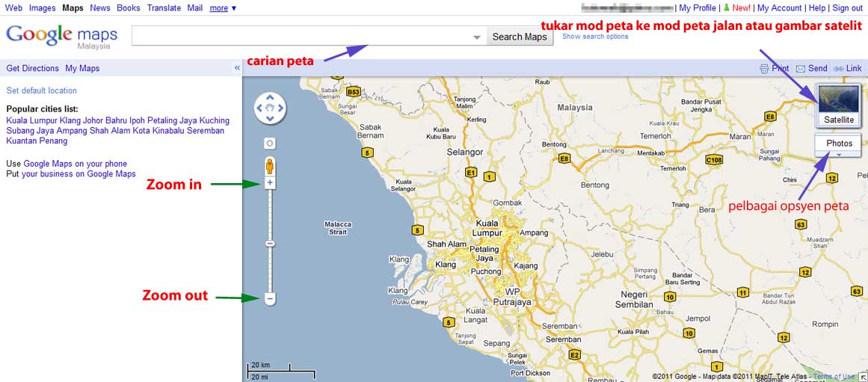Viewport: 868px width, 382px height.
Task: Click the Putrajaya label on map
Action: [x=513, y=302]
